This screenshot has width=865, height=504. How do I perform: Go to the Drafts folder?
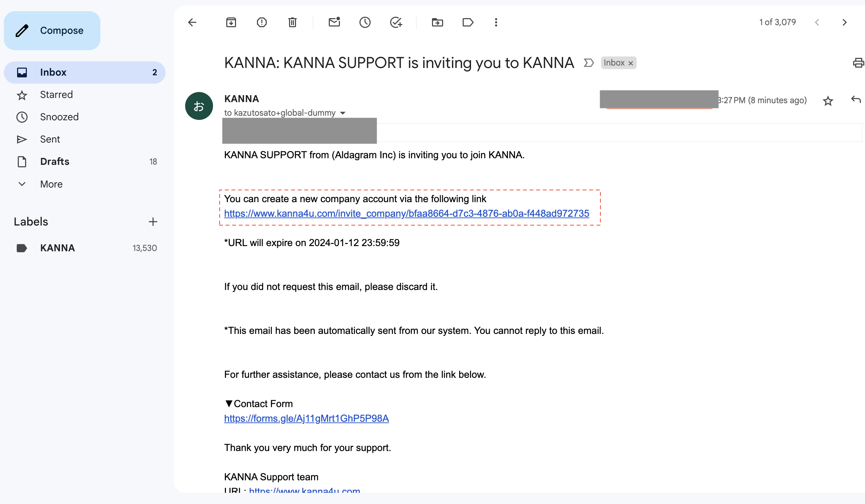click(54, 161)
